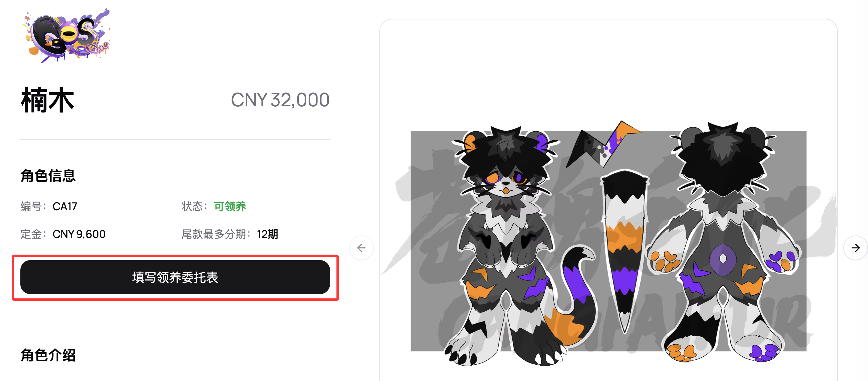Click the 尾款最多分期 label
The width and height of the screenshot is (868, 381).
[215, 234]
